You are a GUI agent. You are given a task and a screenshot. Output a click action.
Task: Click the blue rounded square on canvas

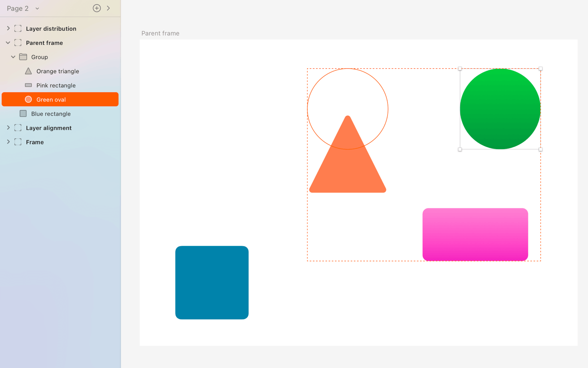click(x=212, y=282)
